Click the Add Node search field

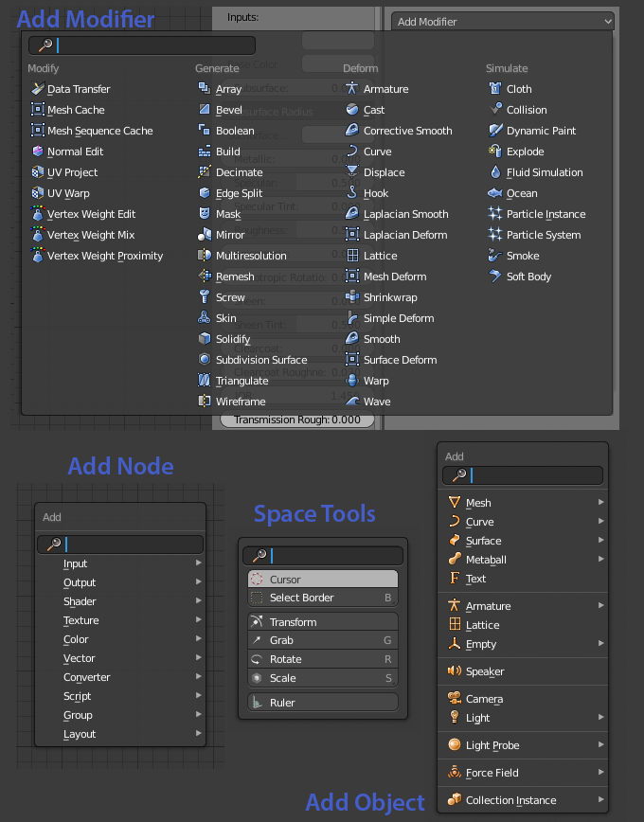[120, 544]
